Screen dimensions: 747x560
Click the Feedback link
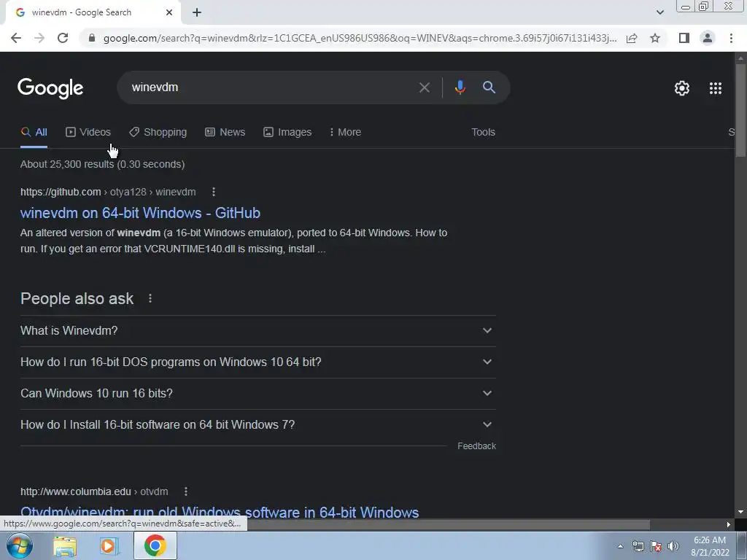(x=476, y=446)
